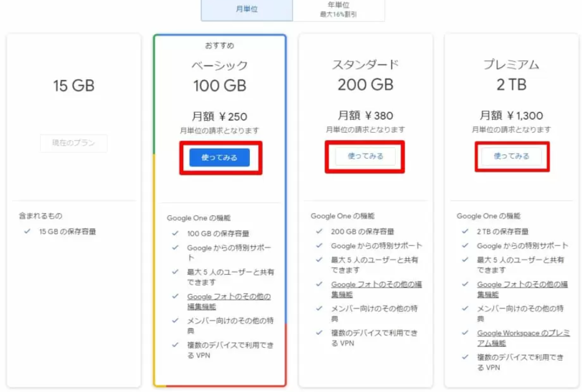
Task: Click checkmark beside スタンダード VPN feature
Action: [x=319, y=333]
